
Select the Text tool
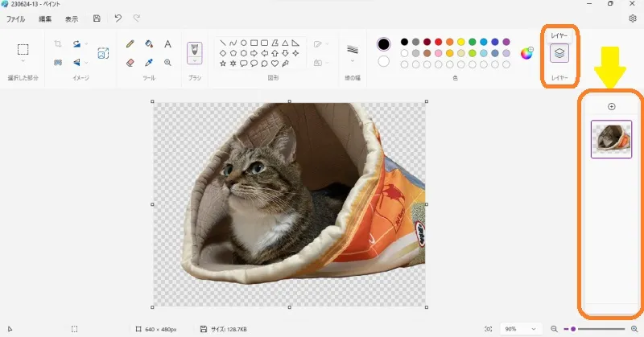click(167, 44)
